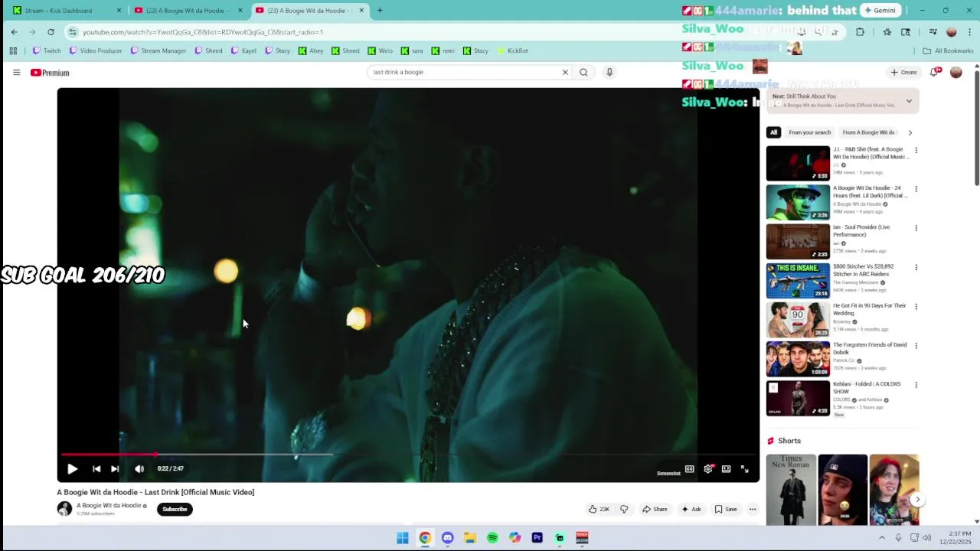Open ian Soul Provider Live Performance
This screenshot has width=980, height=551.
pyautogui.click(x=861, y=230)
